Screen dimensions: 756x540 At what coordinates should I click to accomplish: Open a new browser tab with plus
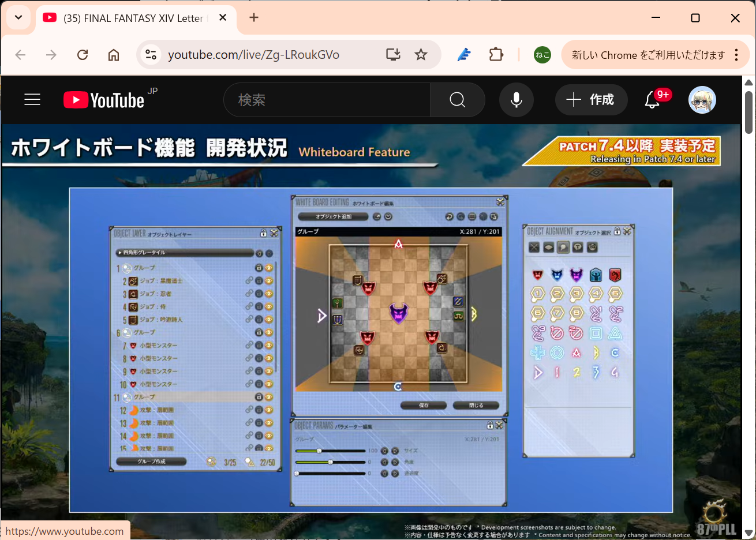pos(254,17)
